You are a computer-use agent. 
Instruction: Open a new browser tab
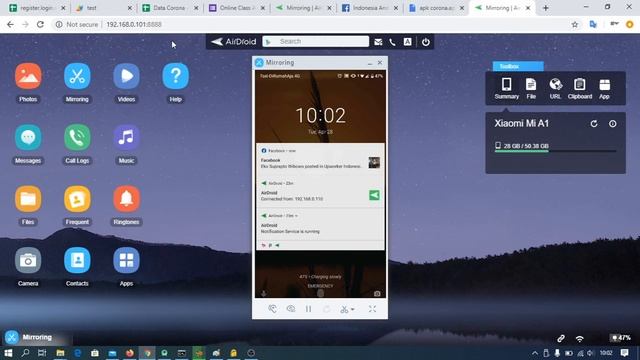(x=546, y=8)
